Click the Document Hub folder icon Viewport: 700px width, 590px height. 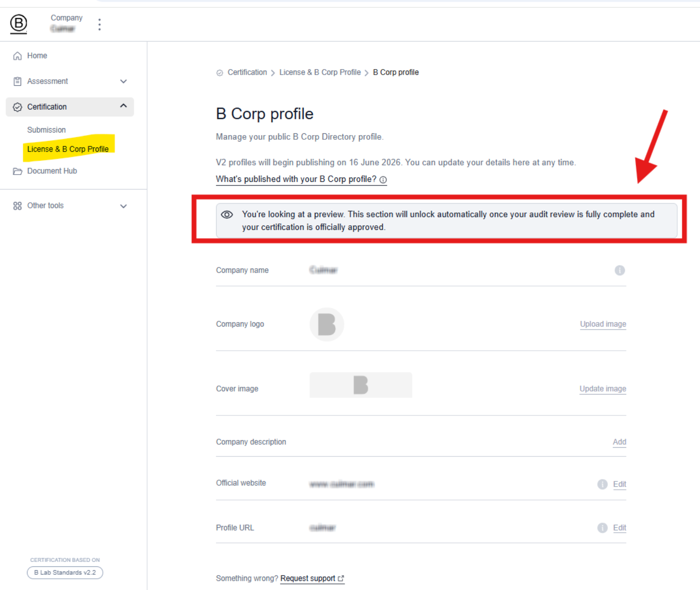18,171
